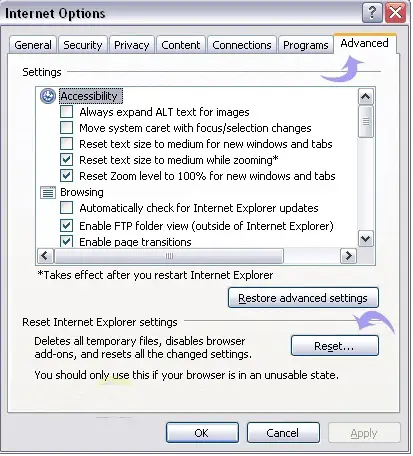Click the horizontal scrollbar thumb

(x=169, y=256)
